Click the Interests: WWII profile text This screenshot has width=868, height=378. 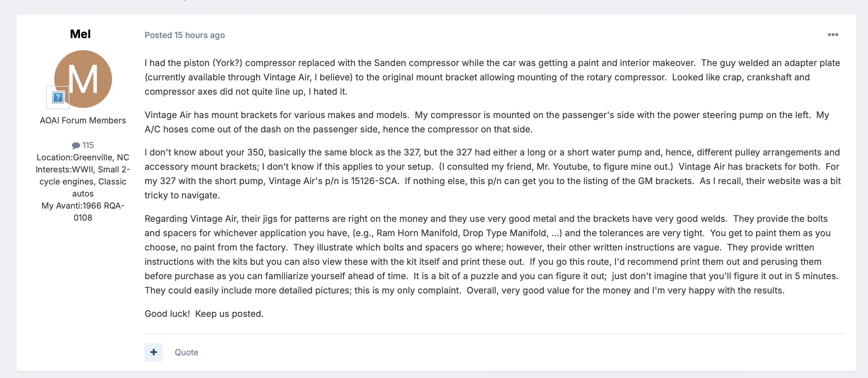(x=83, y=181)
